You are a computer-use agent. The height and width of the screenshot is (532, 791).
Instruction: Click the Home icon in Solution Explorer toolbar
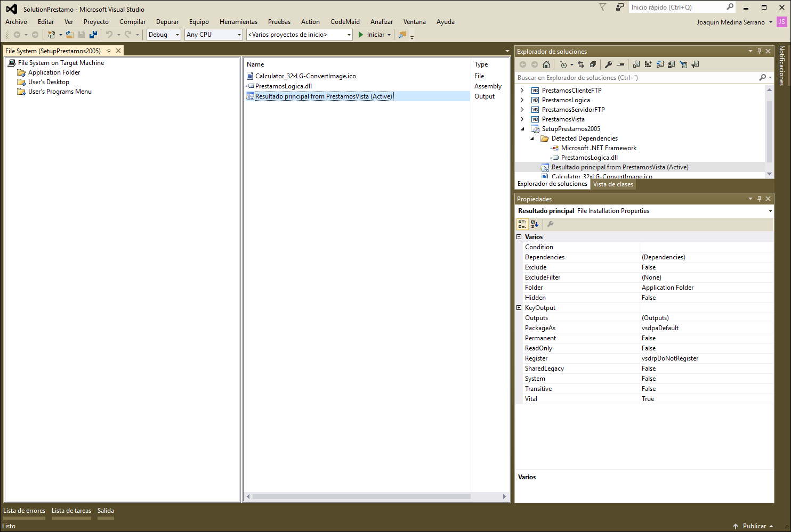546,64
